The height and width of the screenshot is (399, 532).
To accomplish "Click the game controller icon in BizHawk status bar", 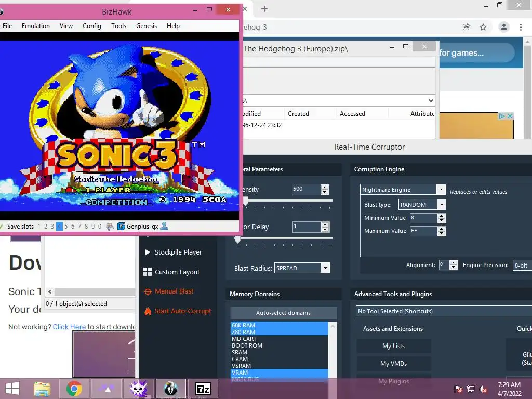I will point(110,227).
